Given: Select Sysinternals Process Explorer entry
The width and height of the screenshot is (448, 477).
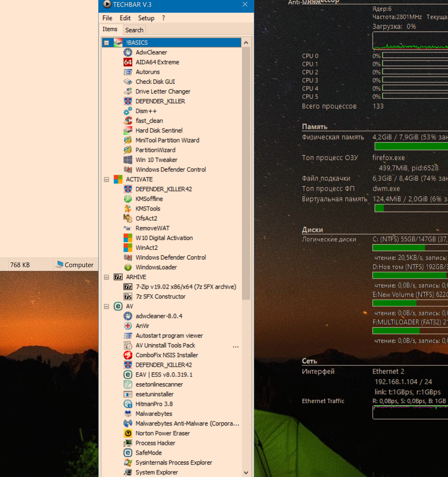Looking at the screenshot, I should (174, 462).
